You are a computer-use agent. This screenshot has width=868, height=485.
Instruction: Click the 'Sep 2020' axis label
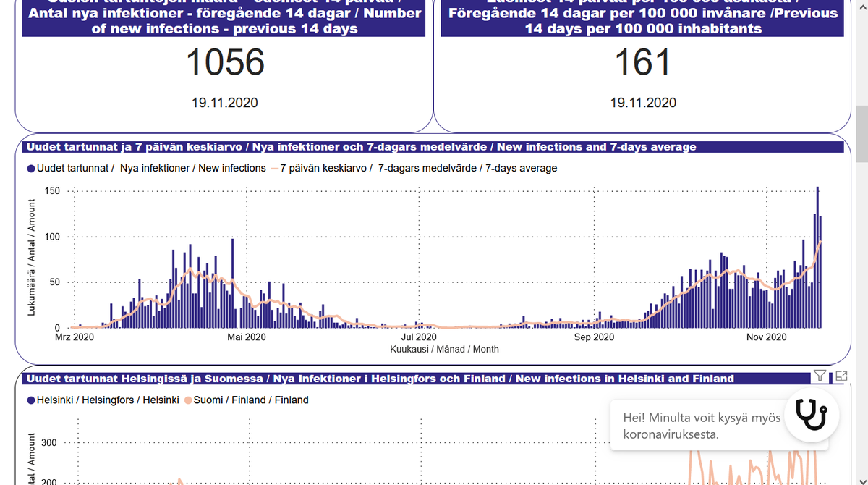coord(594,337)
